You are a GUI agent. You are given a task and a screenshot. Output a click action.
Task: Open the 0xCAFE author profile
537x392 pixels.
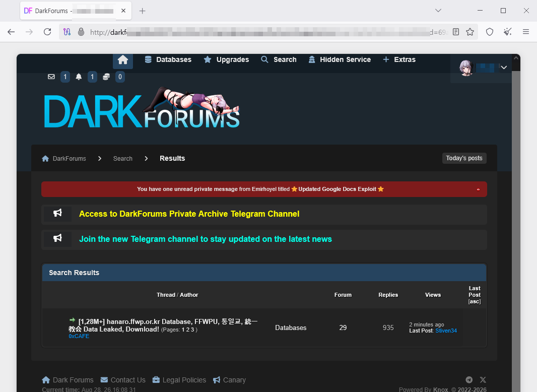tap(79, 337)
